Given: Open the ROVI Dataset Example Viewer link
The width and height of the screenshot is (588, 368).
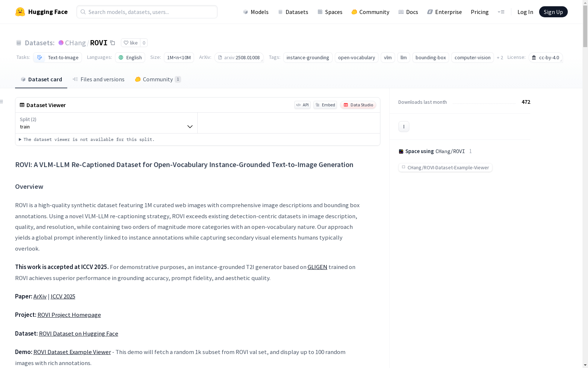Looking at the screenshot, I should pos(72,352).
